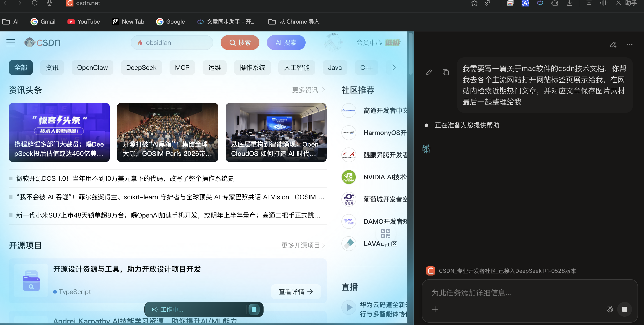This screenshot has height=325, width=644.
Task: Open the Google bookmark
Action: pyautogui.click(x=170, y=22)
